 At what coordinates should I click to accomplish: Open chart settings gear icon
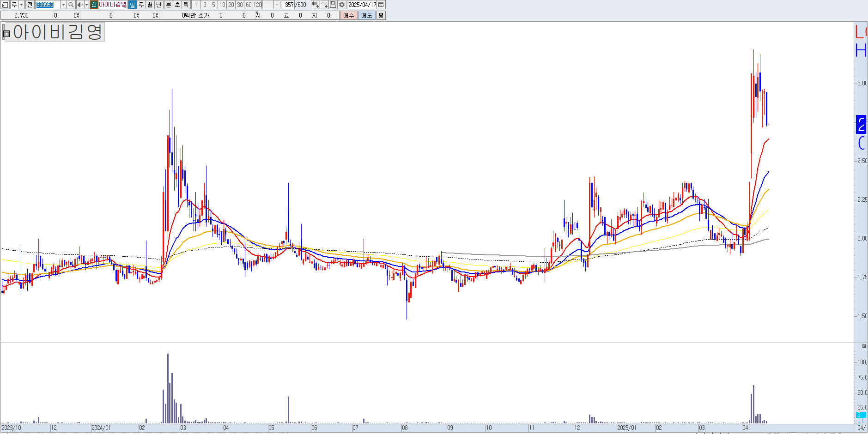(342, 5)
